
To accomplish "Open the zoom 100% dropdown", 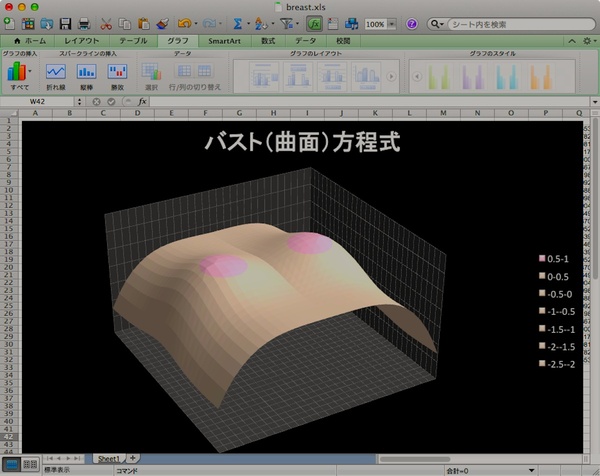I will (x=379, y=23).
